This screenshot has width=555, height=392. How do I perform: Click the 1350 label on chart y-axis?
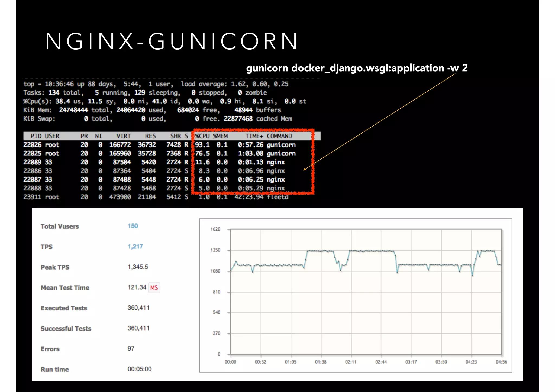pos(215,250)
